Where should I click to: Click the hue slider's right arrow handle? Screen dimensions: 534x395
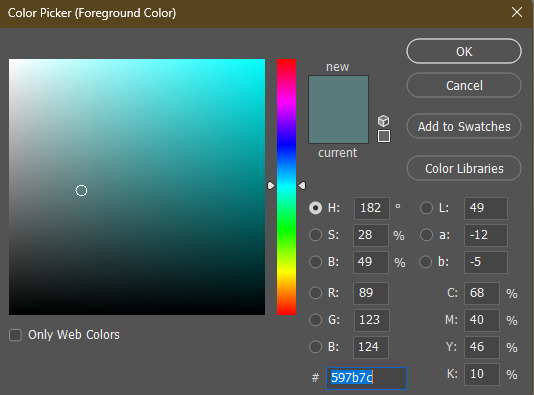pos(302,186)
